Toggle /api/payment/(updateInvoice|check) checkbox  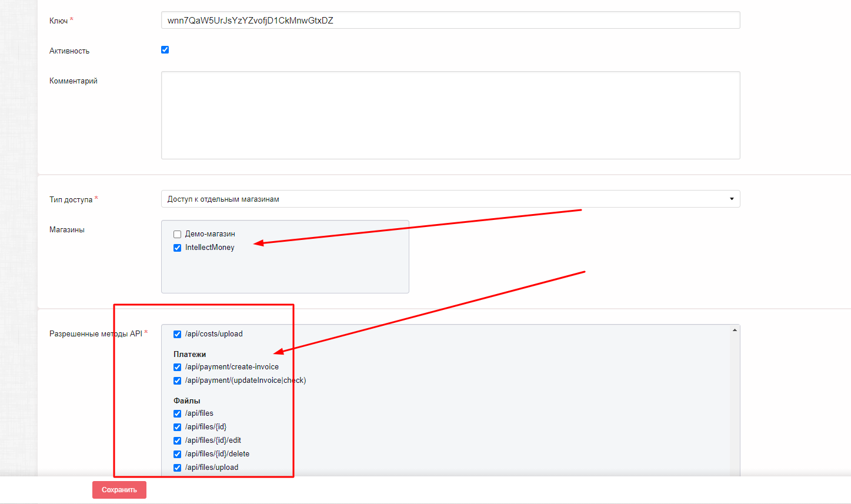[x=177, y=380]
